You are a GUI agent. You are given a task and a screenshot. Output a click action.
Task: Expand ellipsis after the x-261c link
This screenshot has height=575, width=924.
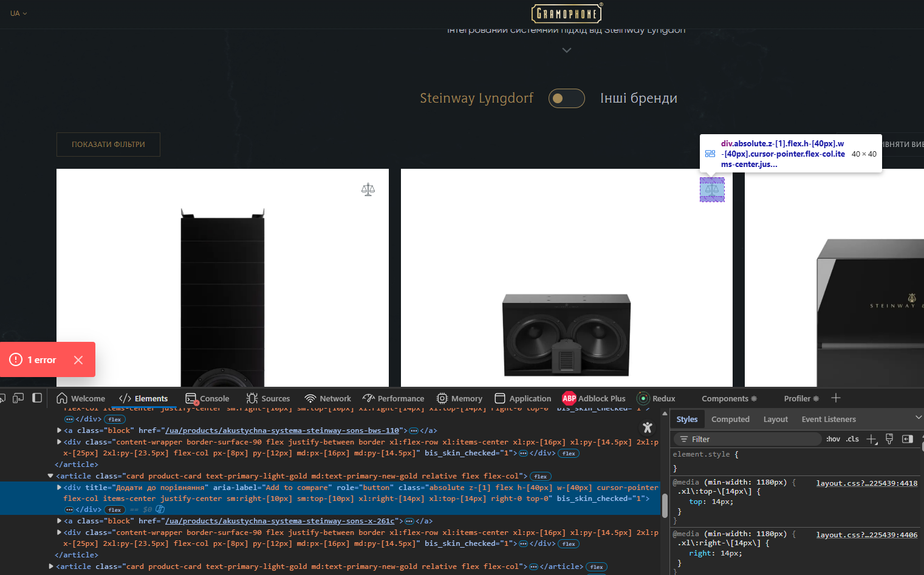(x=409, y=521)
